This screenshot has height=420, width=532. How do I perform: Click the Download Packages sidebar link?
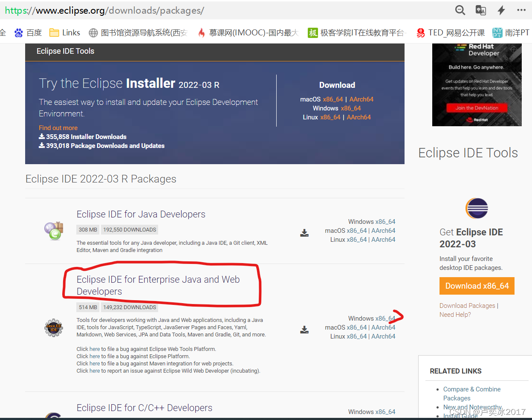click(x=467, y=306)
